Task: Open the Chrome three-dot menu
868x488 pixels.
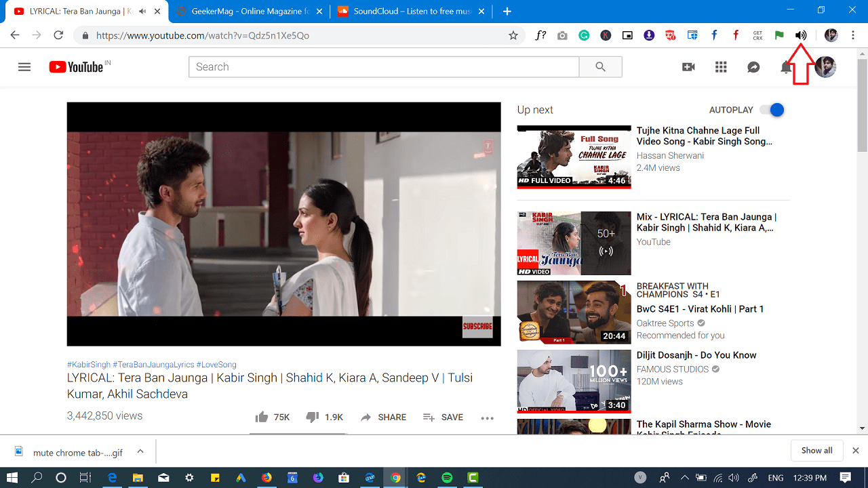Action: [853, 35]
